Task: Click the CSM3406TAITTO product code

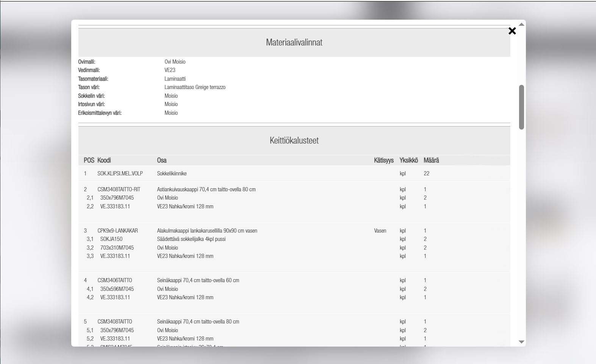Action: tap(115, 280)
